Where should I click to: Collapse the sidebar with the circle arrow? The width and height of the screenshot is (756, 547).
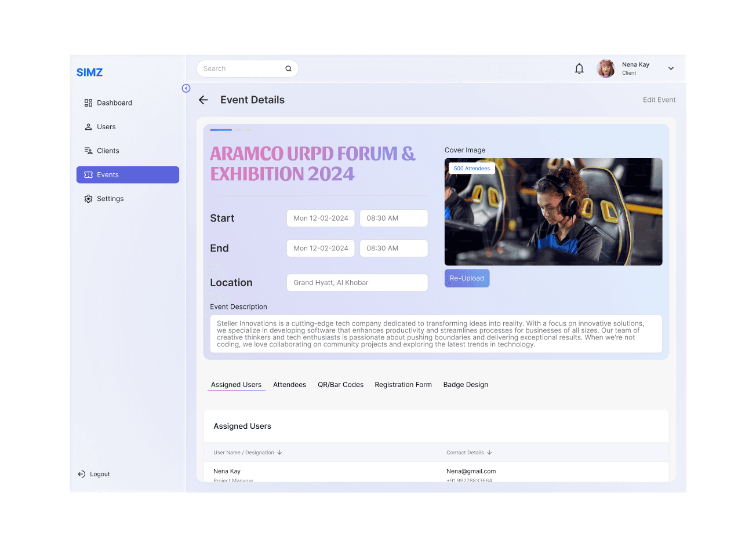pos(186,88)
